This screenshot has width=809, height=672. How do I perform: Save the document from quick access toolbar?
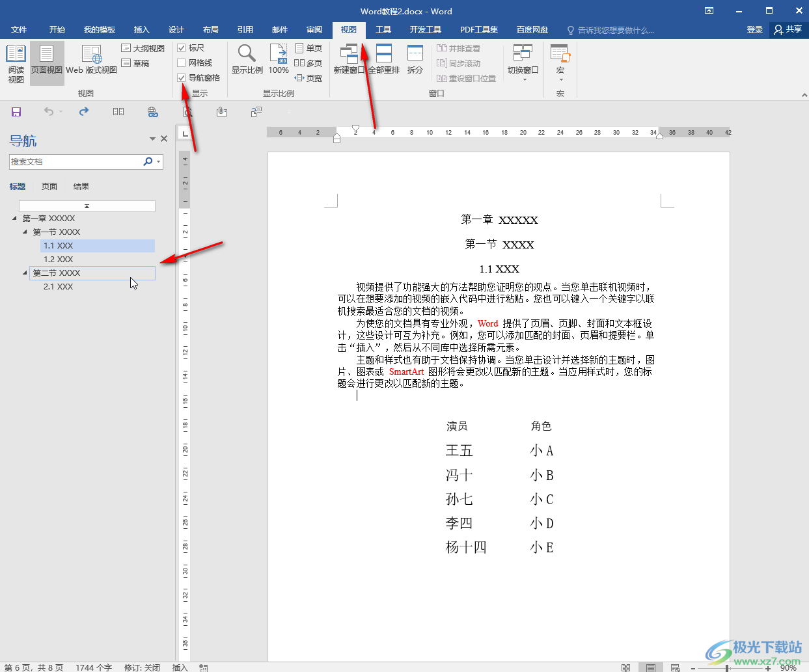point(16,112)
